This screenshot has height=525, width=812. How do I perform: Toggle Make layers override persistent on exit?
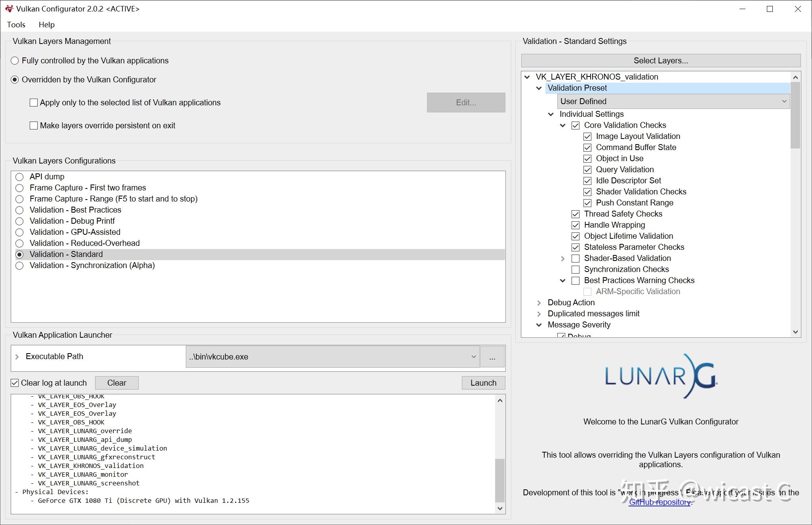[34, 126]
